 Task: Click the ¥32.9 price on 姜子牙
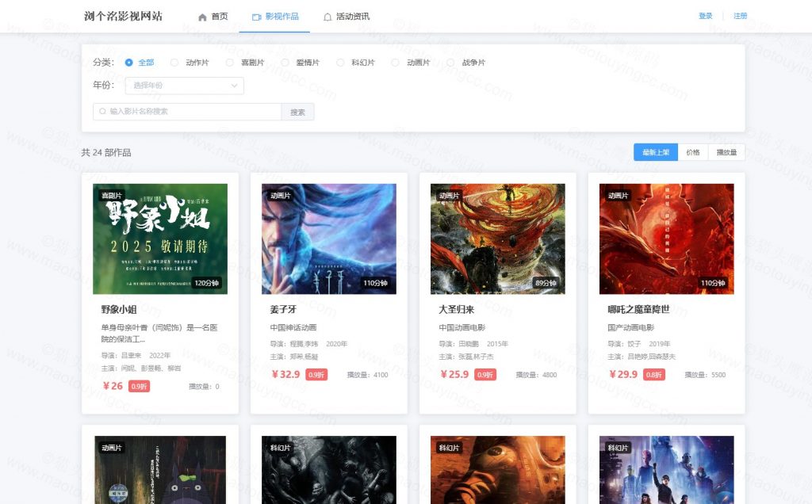(285, 374)
